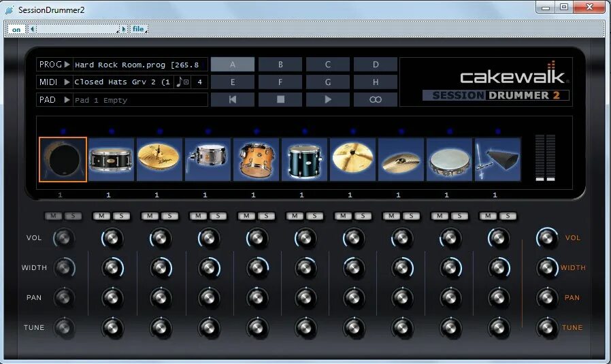Solo the crash cymbal channel
The image size is (611, 364).
[363, 216]
